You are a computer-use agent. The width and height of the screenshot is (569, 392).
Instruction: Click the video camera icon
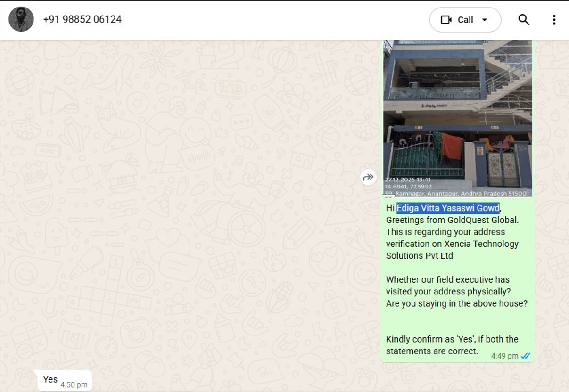click(445, 20)
